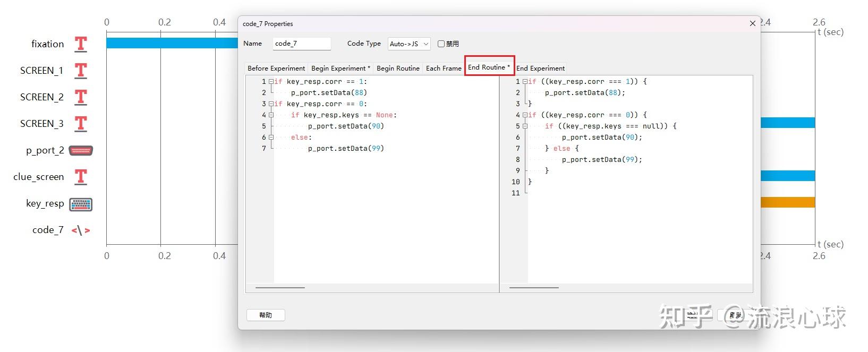Click the SCREEN_2 component label
Viewport: 868px width, 352px height.
[x=41, y=97]
